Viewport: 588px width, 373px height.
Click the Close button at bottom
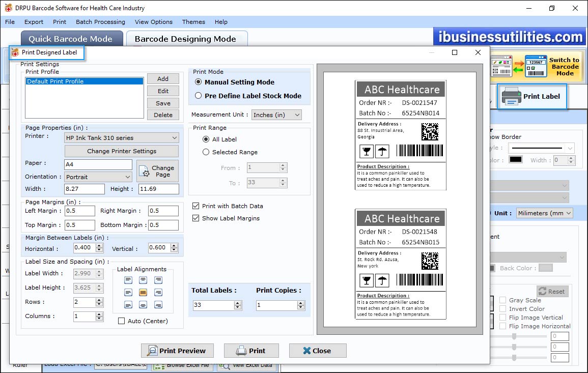(x=317, y=351)
